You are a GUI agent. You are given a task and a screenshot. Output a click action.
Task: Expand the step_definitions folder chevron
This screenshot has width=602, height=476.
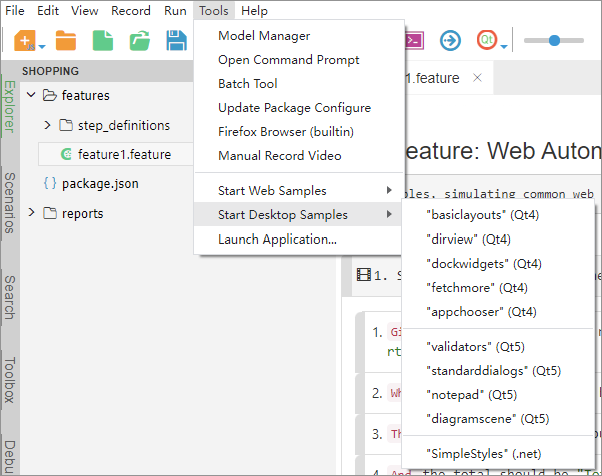47,125
